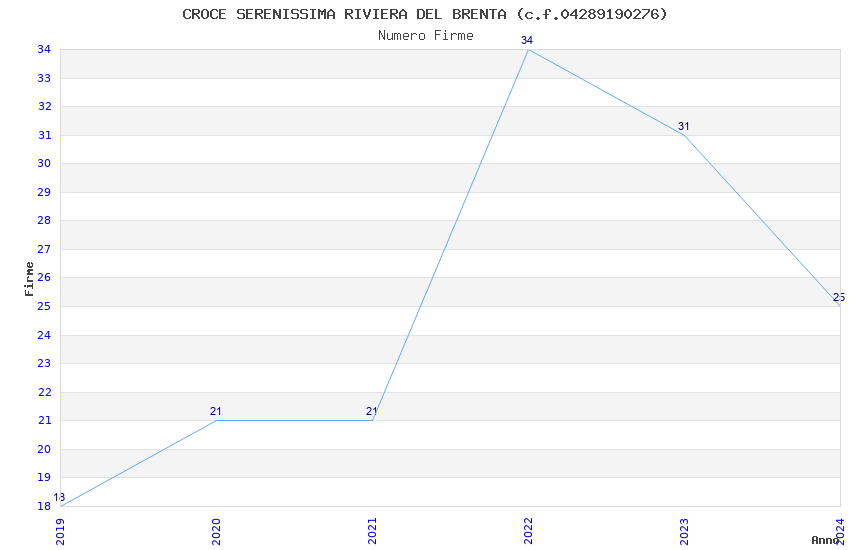
Task: Click the data point label 21 at 2020
Action: [x=215, y=411]
